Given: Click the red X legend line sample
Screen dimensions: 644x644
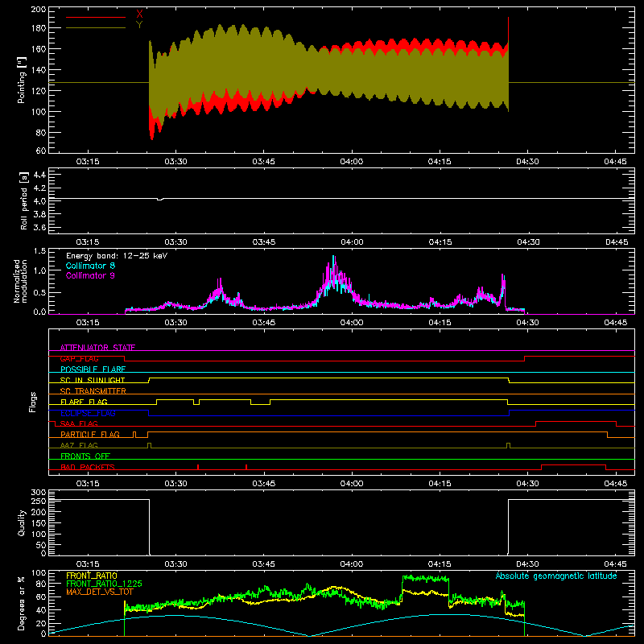Looking at the screenshot, I should click(x=96, y=17).
